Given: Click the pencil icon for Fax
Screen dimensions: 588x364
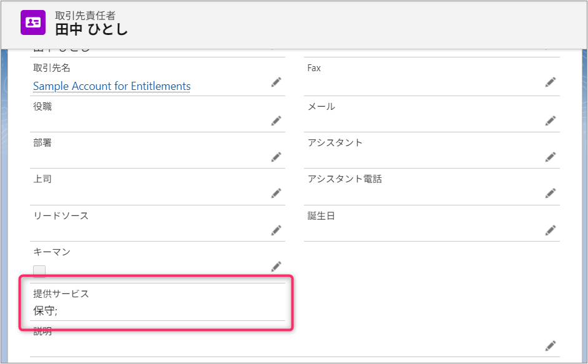Looking at the screenshot, I should [550, 82].
